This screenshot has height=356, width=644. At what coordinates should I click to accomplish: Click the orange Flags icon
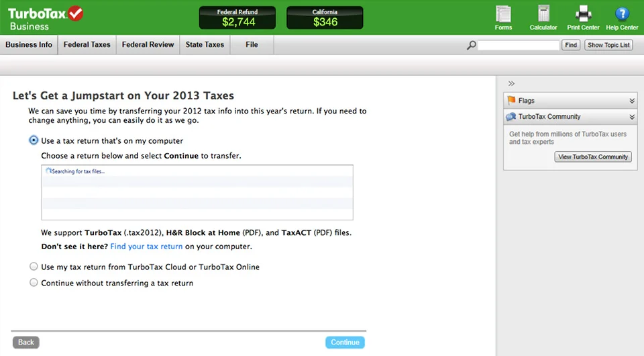click(511, 100)
